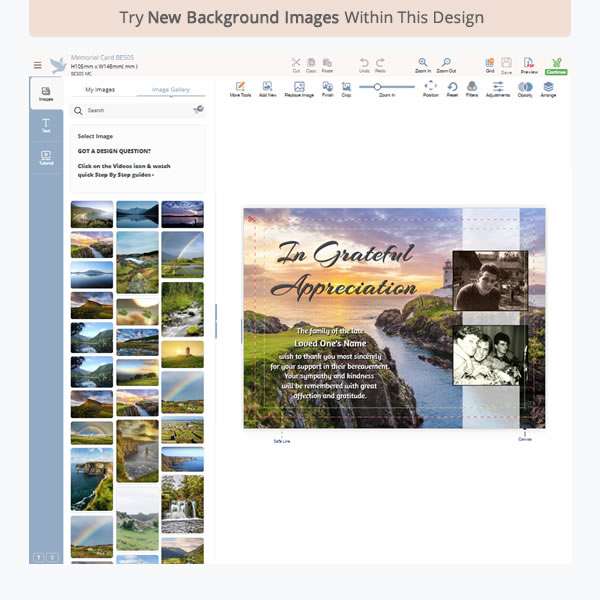Open the Adjustments settings icon
Image resolution: width=600 pixels, height=600 pixels.
[498, 88]
